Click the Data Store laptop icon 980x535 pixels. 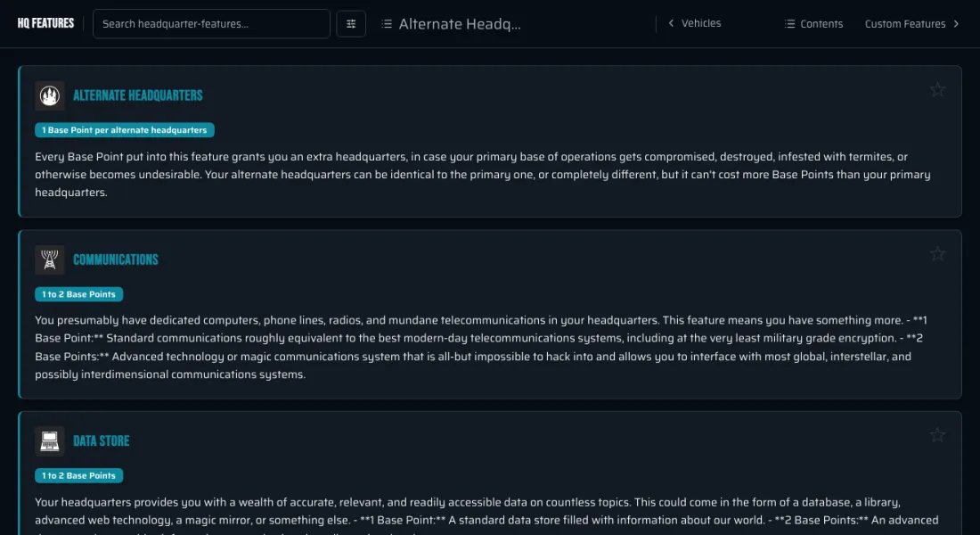(49, 441)
